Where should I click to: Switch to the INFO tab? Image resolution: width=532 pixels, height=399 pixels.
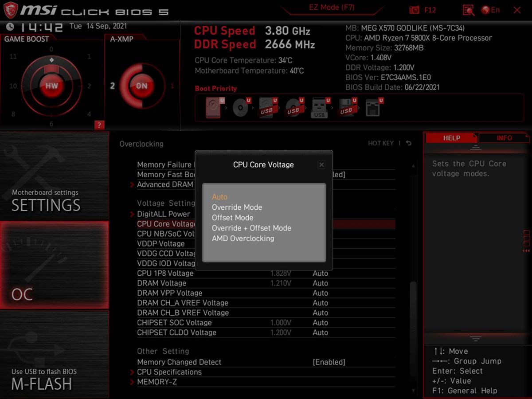[x=504, y=138]
